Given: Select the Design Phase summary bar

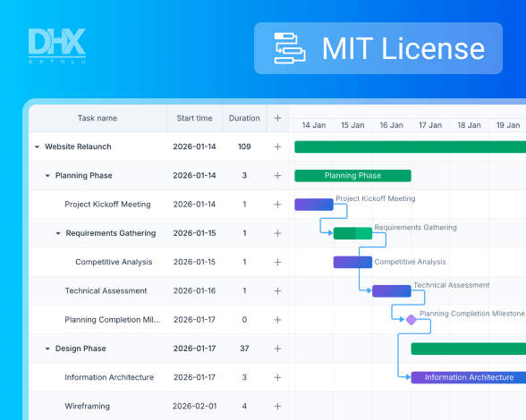Looking at the screenshot, I should coord(469,349).
